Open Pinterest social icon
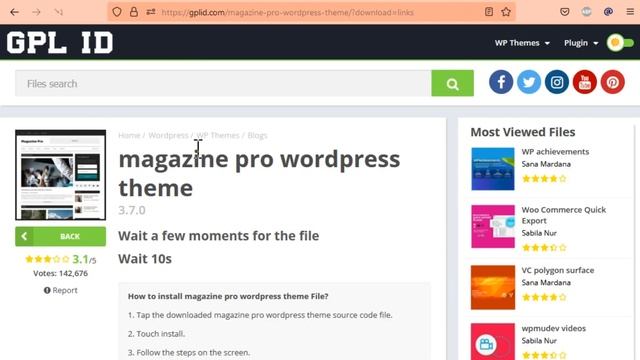This screenshot has height=360, width=640. point(612,82)
